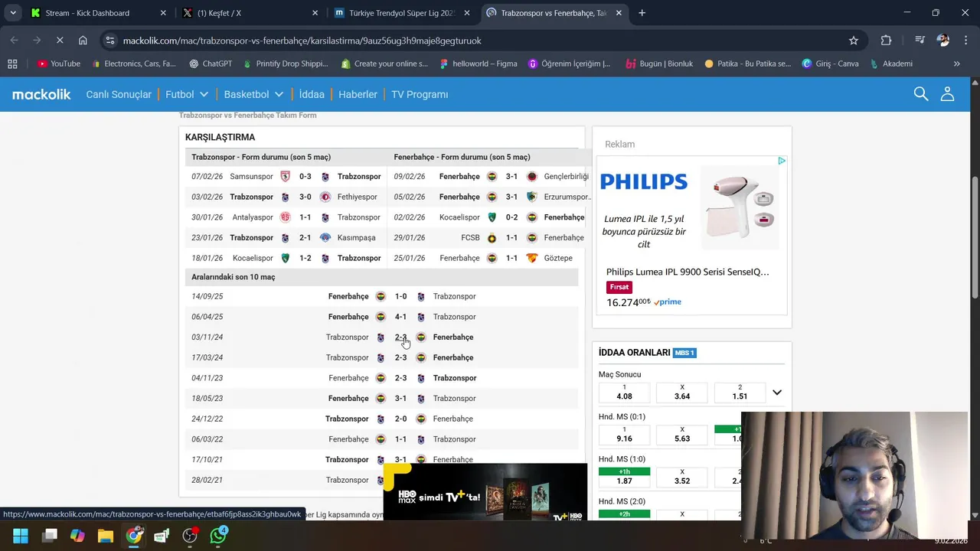Open 24/12/22 Trabzonspor 2-0 Fenerbahçe score
This screenshot has height=551, width=980.
[400, 419]
